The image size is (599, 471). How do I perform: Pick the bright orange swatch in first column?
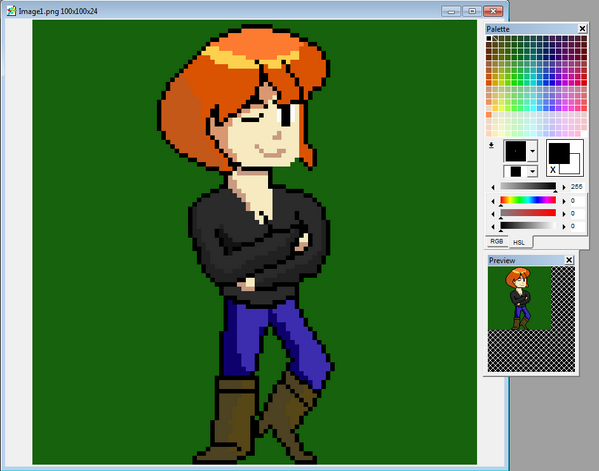pos(489,115)
